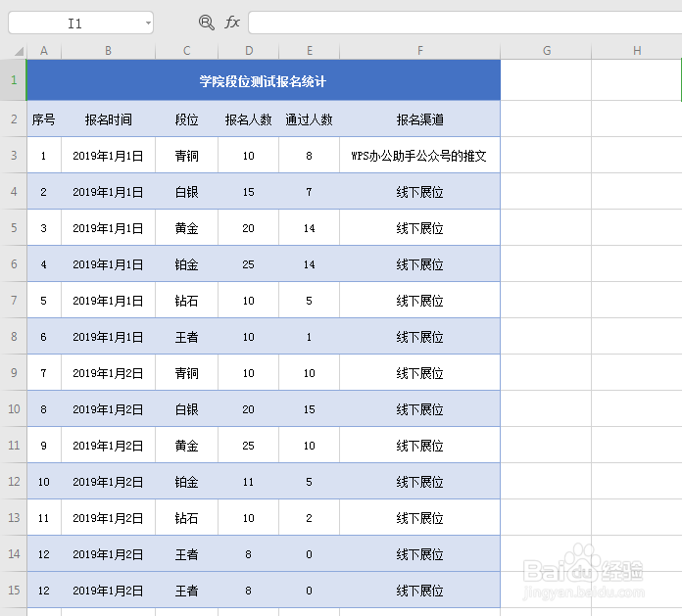Select 王者 cell in row 8
Screen dimensions: 682x616
click(x=186, y=337)
